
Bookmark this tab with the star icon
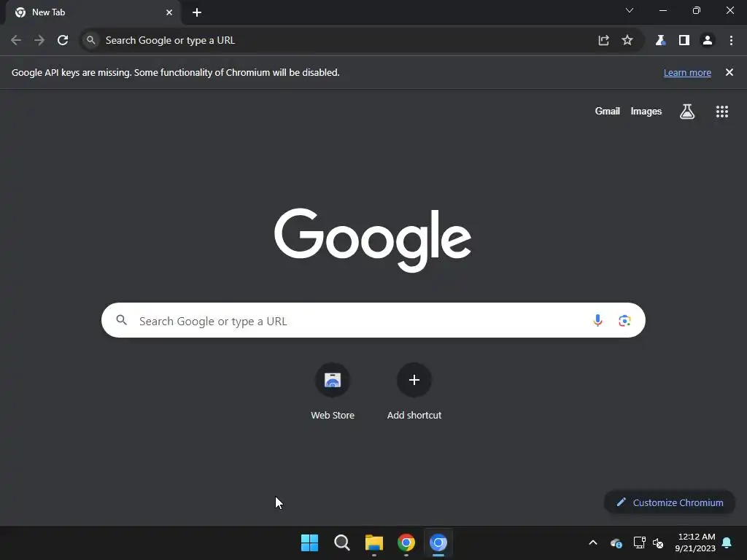[627, 41]
